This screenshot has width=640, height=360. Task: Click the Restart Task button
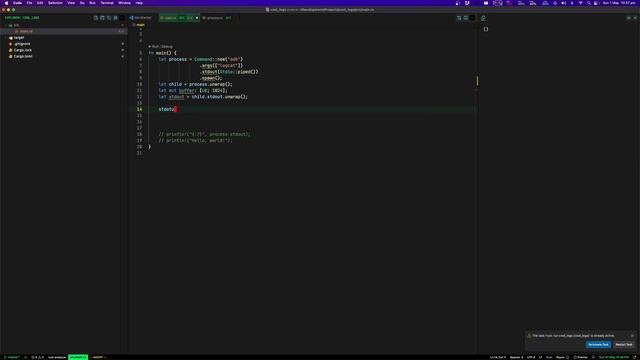click(624, 345)
